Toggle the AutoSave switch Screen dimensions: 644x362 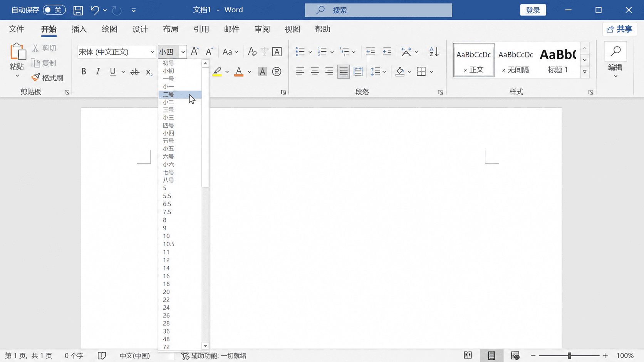click(x=54, y=10)
